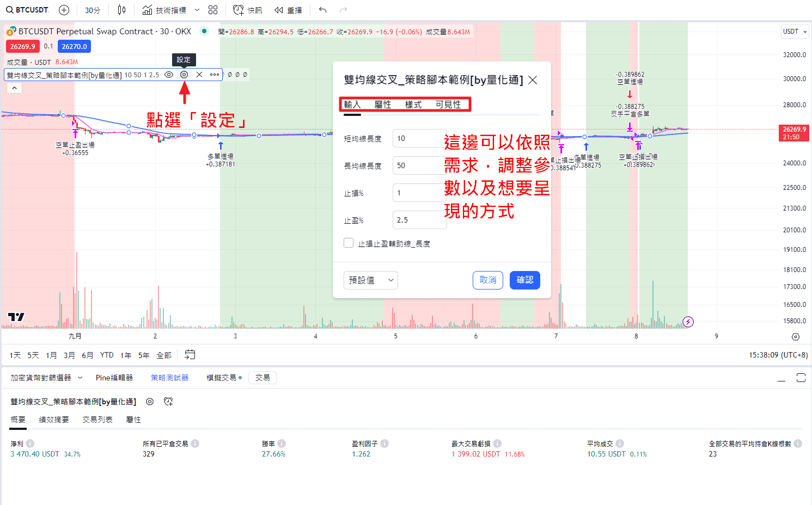Screen dimensions: 812x505
Task: Click the purple lightning event marker
Action: [x=688, y=322]
